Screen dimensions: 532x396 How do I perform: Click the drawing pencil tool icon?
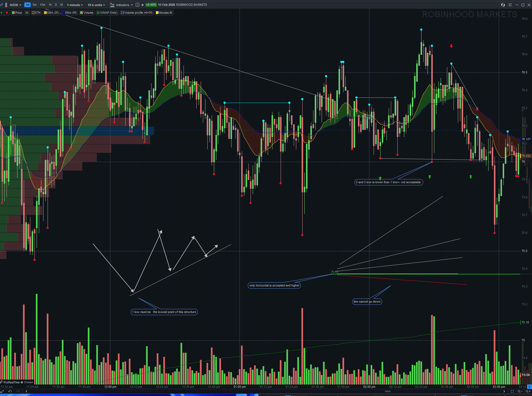point(2,391)
